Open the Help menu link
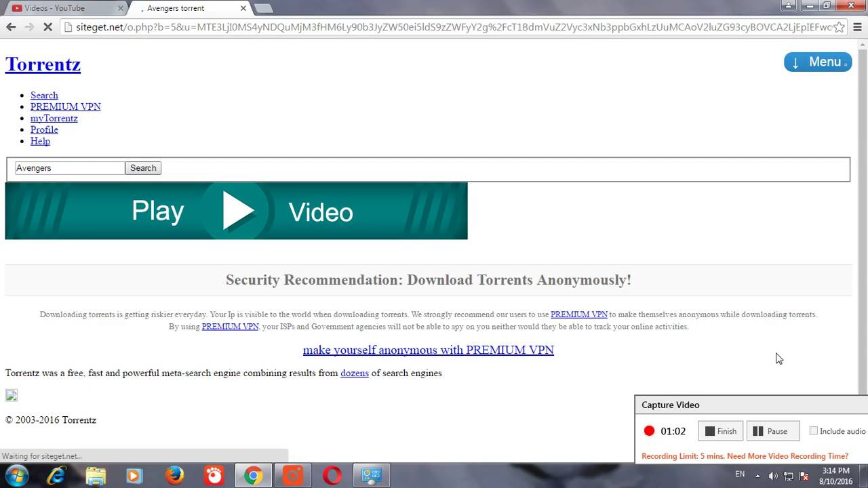 [x=40, y=141]
